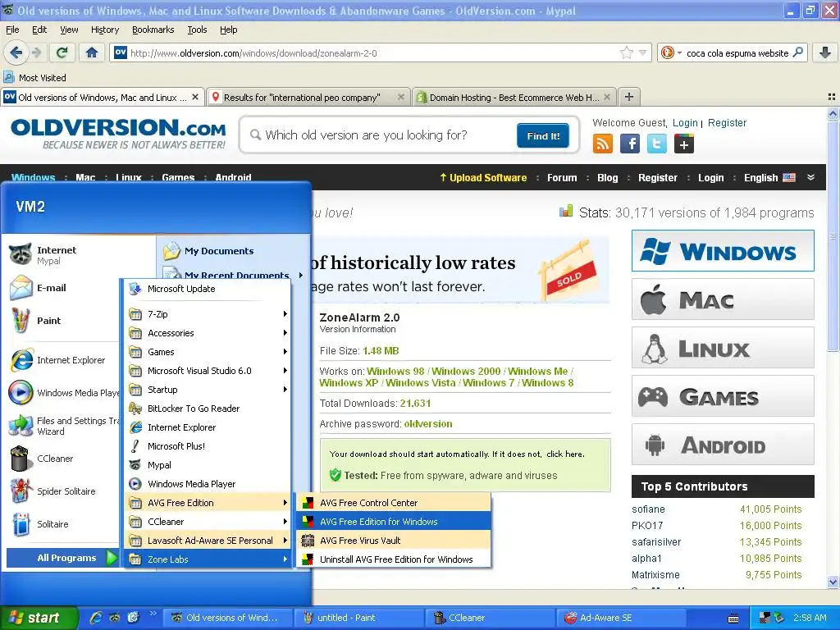The height and width of the screenshot is (630, 840).
Task: Open the Twitter icon on OldVersion
Action: coord(657,144)
